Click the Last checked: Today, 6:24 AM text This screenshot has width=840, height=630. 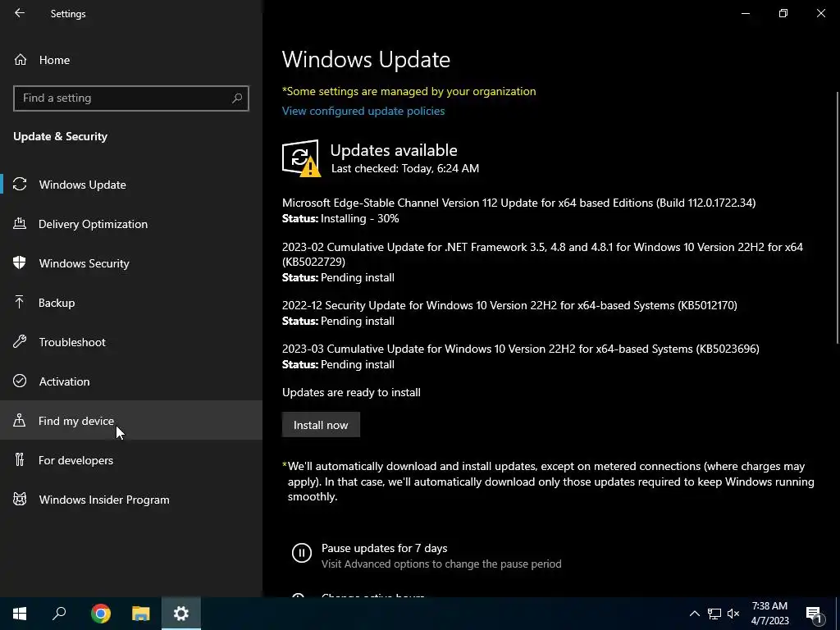click(x=405, y=168)
